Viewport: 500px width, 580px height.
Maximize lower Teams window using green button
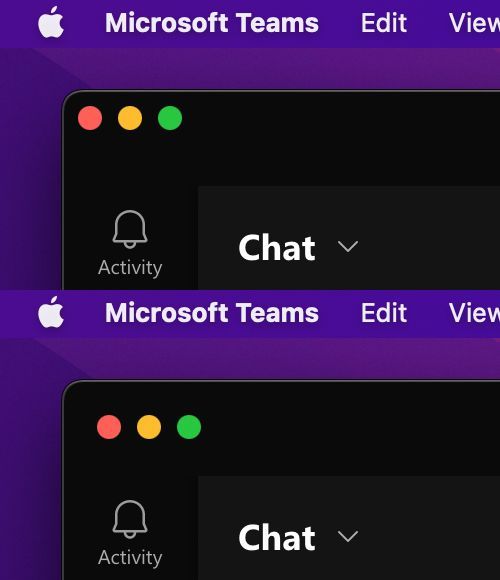click(189, 427)
